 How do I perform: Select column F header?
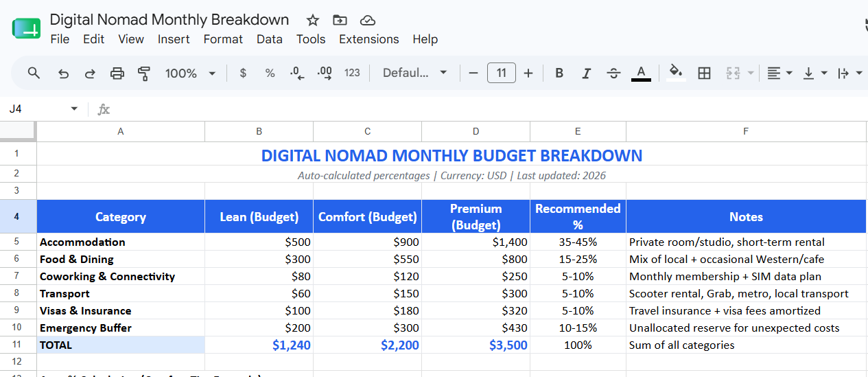(747, 131)
